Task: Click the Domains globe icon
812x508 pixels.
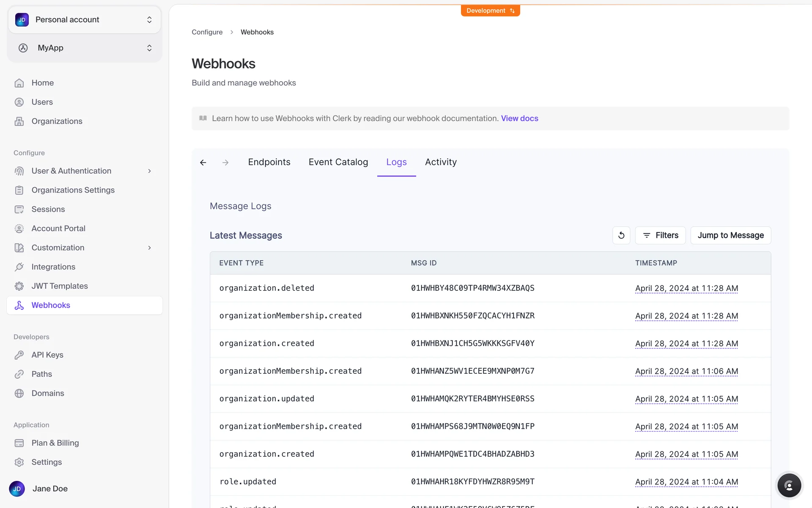Action: tap(19, 393)
